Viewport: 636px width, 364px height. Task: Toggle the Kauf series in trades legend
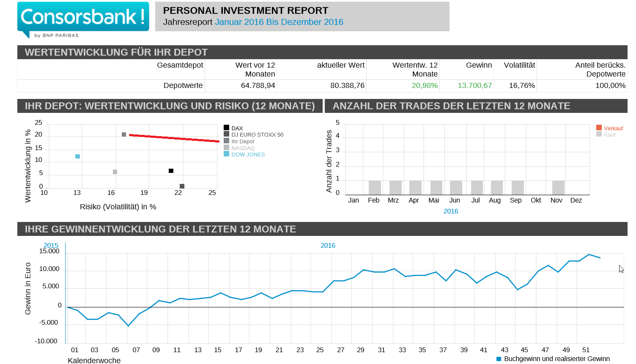[609, 134]
